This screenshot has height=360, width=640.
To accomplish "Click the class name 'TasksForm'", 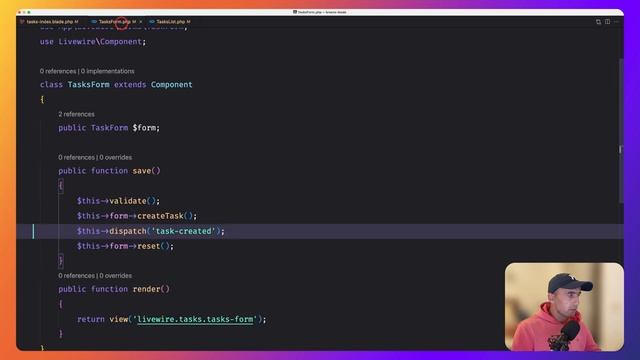I will pyautogui.click(x=89, y=84).
